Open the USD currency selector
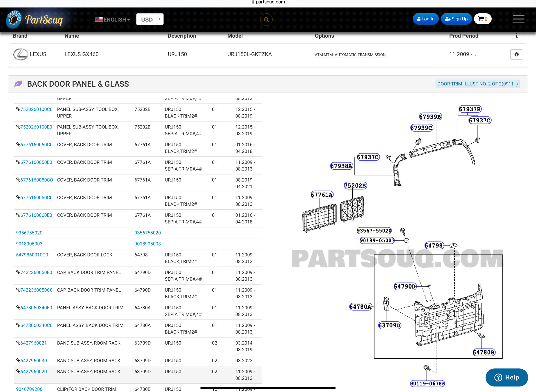This screenshot has width=536, height=392. click(x=150, y=19)
